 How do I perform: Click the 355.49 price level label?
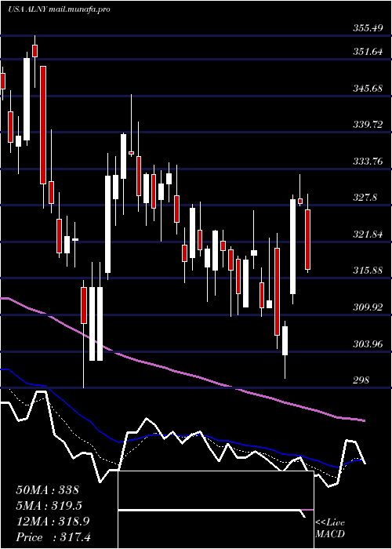pos(368,28)
